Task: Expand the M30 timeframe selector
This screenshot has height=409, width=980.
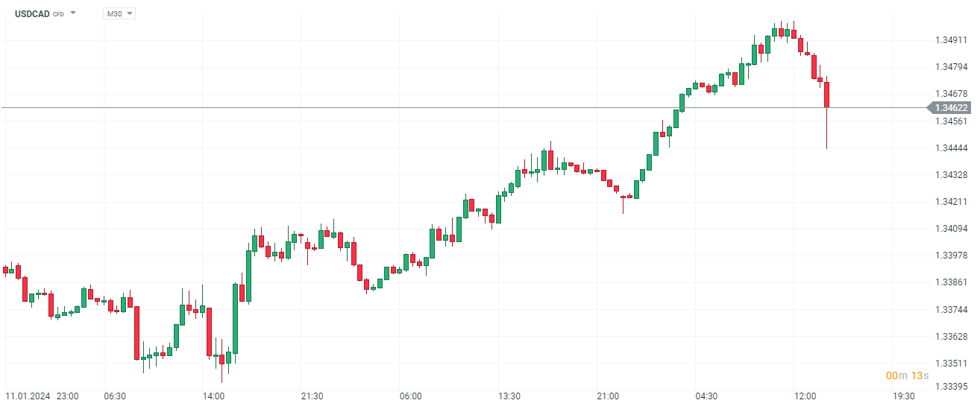Action: click(x=119, y=13)
